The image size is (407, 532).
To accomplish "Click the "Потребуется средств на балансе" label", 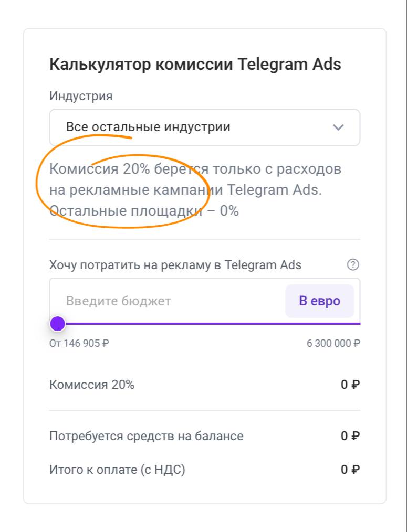I will tap(147, 436).
